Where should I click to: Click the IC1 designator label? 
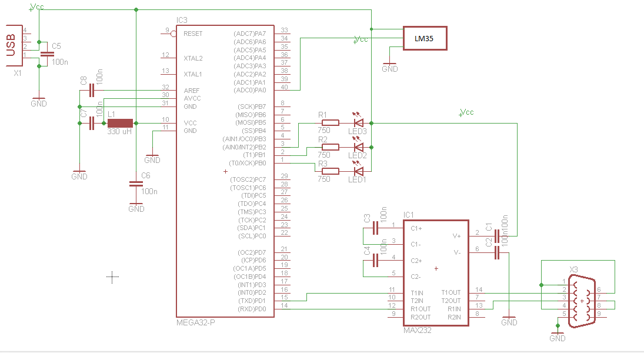[x=409, y=215]
